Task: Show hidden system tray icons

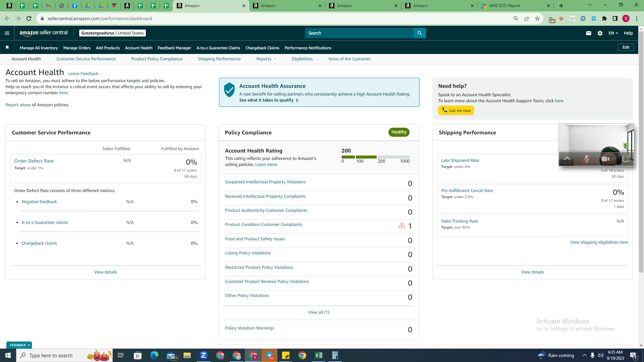Action: click(585, 355)
